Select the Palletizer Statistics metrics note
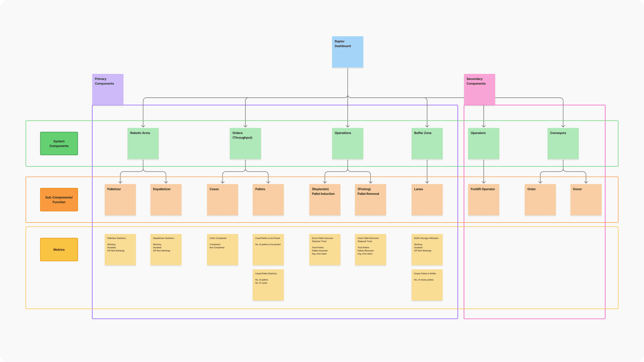Viewport: 644px width, 362px height. click(x=120, y=249)
